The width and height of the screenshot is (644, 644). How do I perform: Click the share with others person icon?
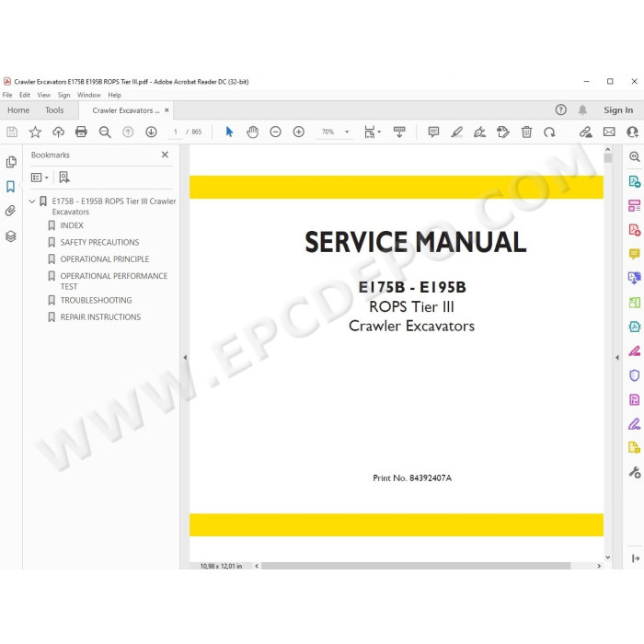633,132
